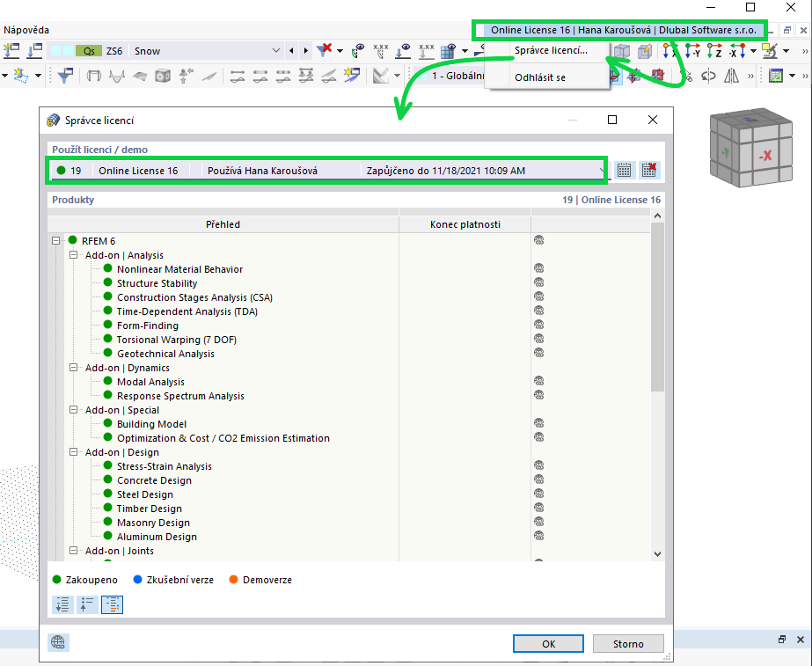This screenshot has width=812, height=666.
Task: Click the second load arrow window icon
Action: [x=34, y=51]
